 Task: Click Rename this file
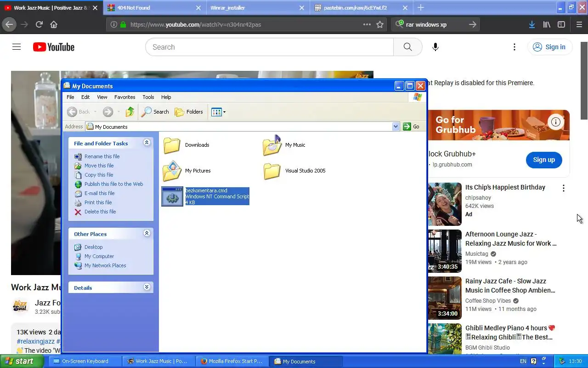click(x=97, y=156)
